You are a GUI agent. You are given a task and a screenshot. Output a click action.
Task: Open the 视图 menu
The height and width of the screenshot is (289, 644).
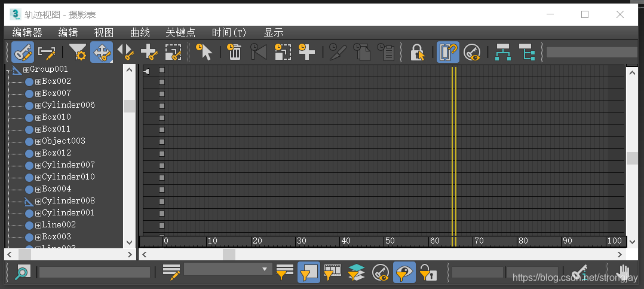(x=104, y=32)
